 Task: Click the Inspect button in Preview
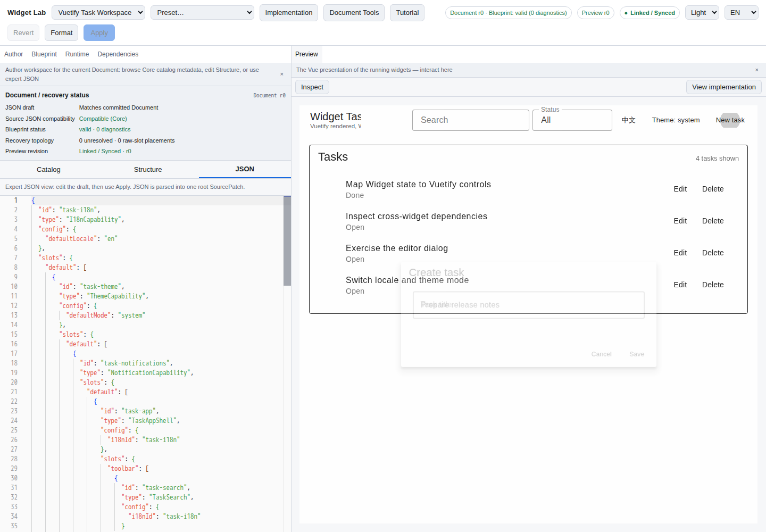(312, 87)
